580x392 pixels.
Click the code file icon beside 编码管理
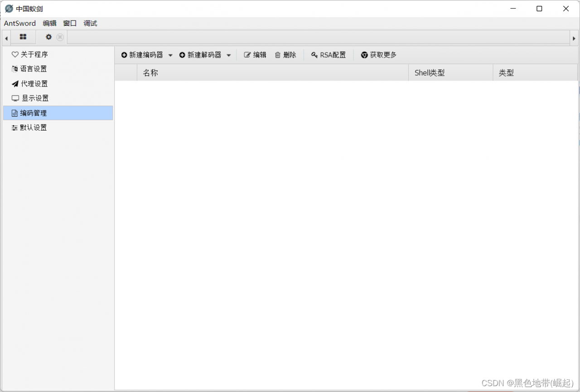click(14, 113)
